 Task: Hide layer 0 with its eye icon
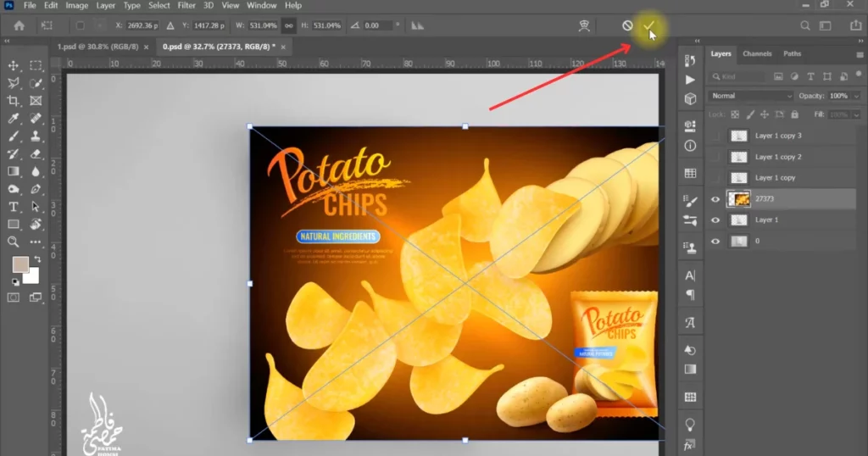pyautogui.click(x=715, y=242)
